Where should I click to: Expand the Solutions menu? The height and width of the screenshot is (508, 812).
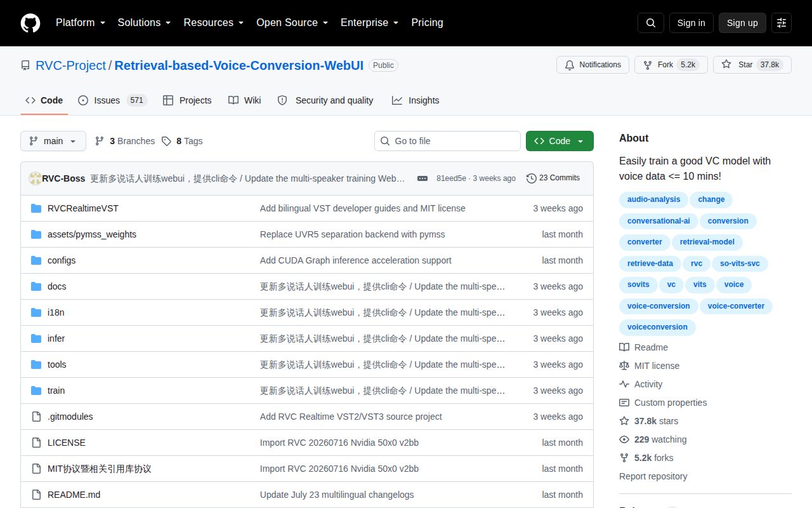[144, 22]
